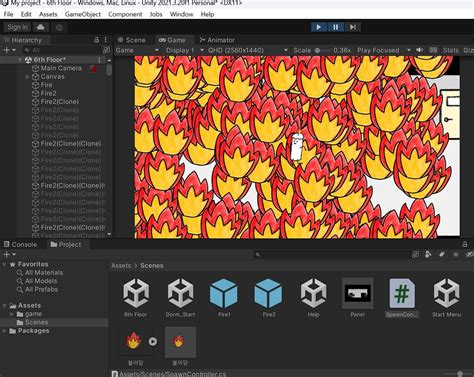Click the plus icon in the Project panel
The height and width of the screenshot is (377, 474).
click(6, 254)
